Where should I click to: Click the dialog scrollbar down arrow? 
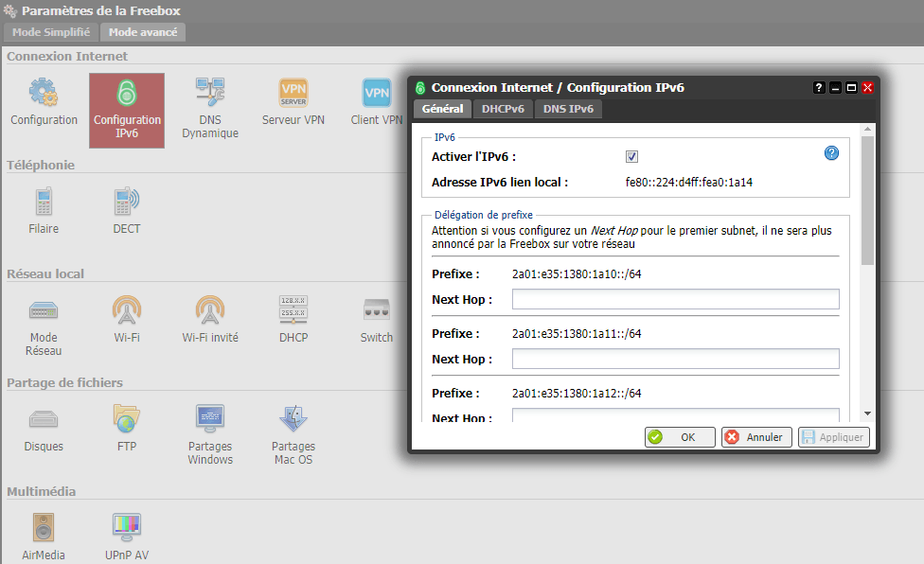point(867,414)
